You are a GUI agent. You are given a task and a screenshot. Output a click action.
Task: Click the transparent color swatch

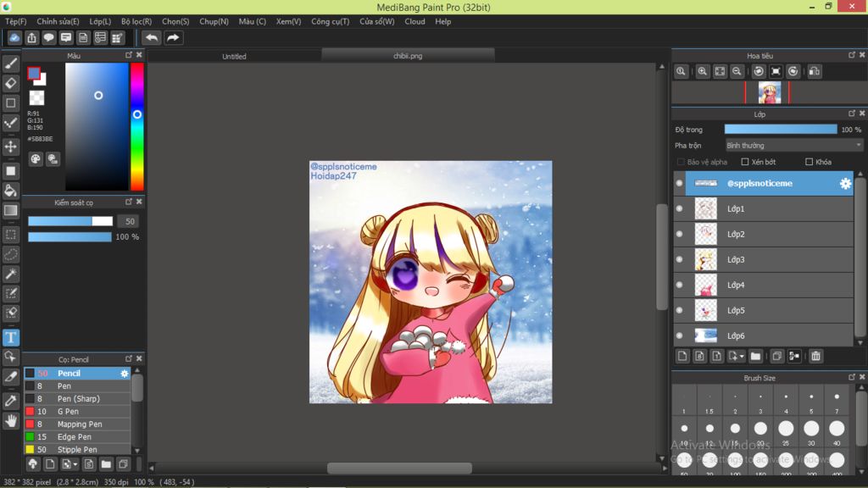coord(36,98)
